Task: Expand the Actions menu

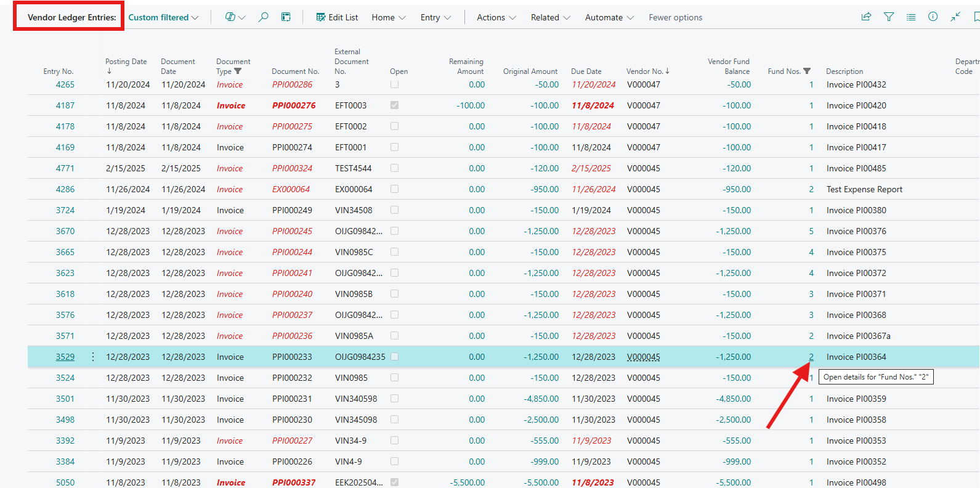Action: click(x=496, y=17)
